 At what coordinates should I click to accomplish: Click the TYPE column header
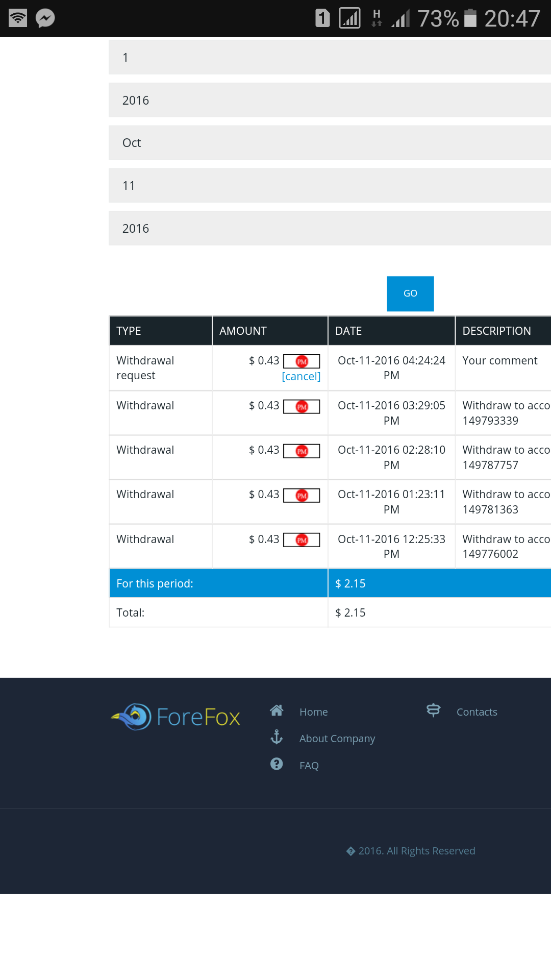pos(161,331)
